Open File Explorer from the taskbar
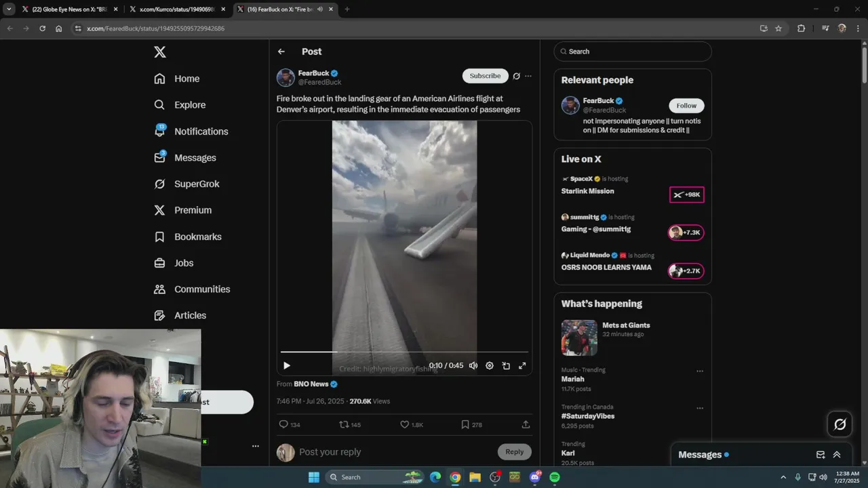868x488 pixels. 475,477
